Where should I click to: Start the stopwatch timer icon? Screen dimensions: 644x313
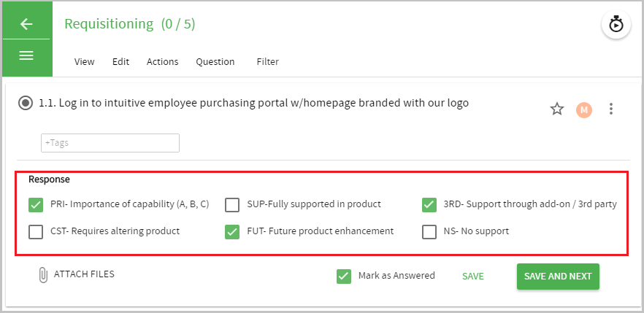616,25
